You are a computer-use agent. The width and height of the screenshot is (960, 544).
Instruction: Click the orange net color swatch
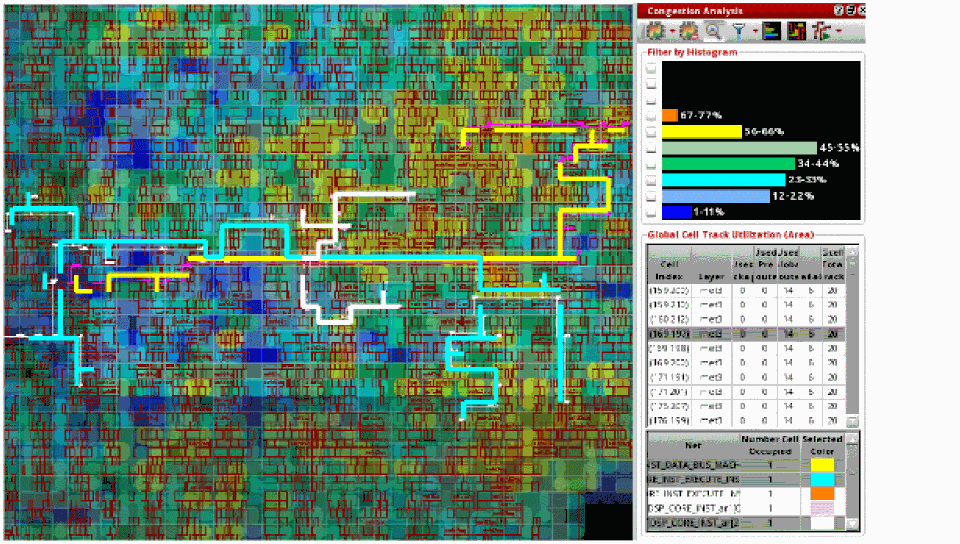[822, 493]
